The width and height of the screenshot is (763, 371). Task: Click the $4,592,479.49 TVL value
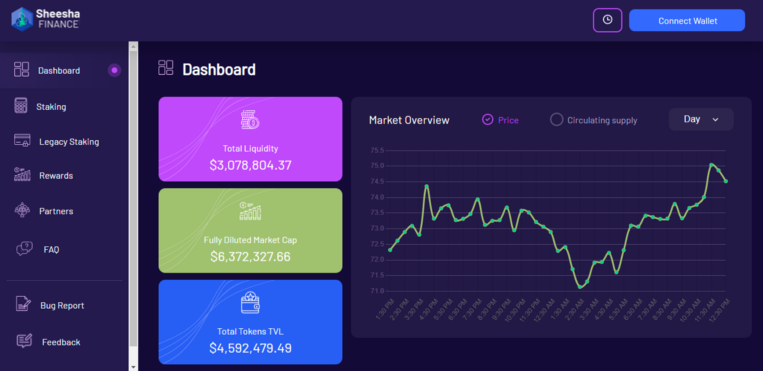pyautogui.click(x=250, y=348)
